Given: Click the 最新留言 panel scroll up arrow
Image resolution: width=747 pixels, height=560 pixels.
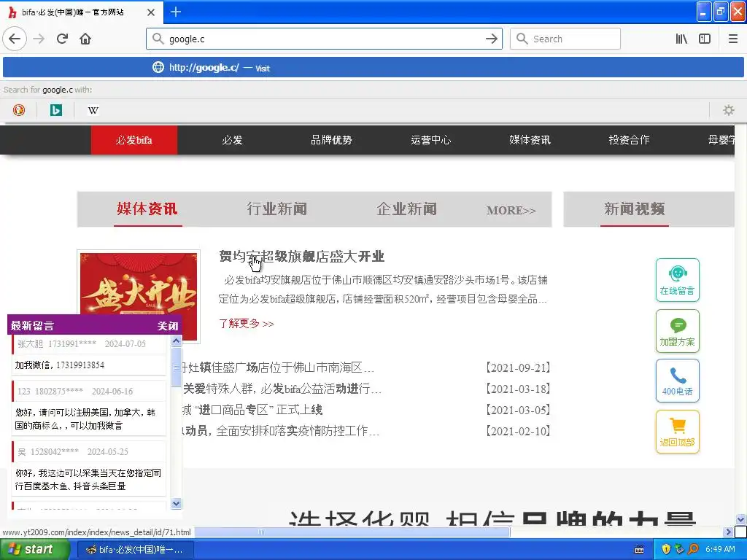Looking at the screenshot, I should (177, 341).
